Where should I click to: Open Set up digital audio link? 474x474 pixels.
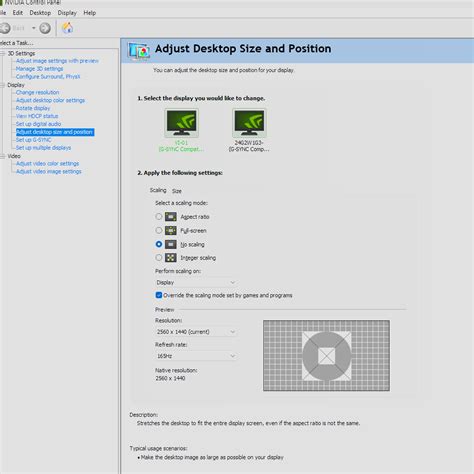click(x=38, y=124)
